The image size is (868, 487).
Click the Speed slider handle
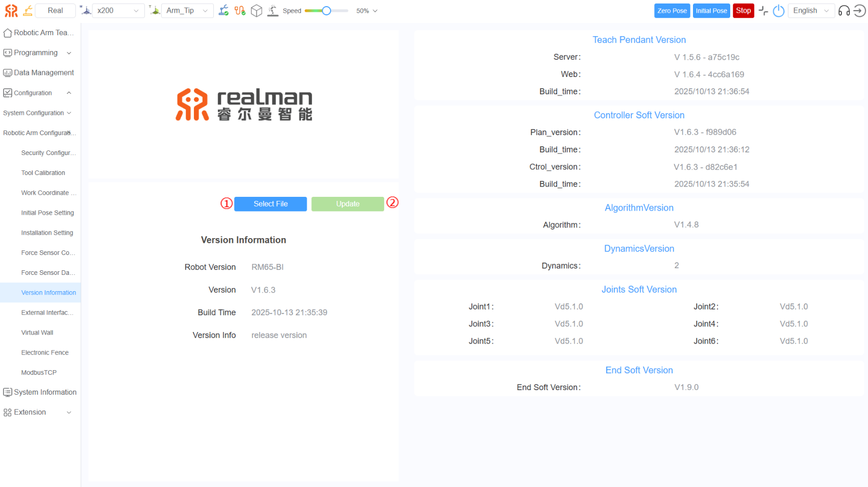pyautogui.click(x=327, y=11)
